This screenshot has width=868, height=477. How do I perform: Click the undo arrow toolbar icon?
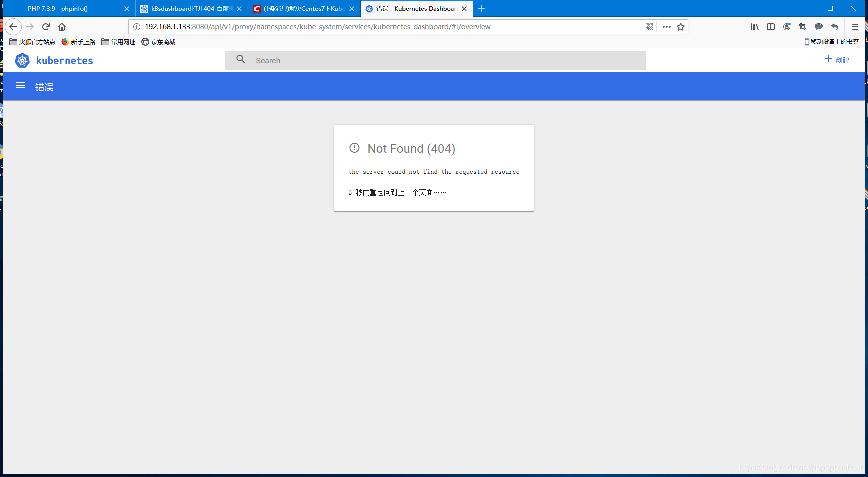coord(835,27)
